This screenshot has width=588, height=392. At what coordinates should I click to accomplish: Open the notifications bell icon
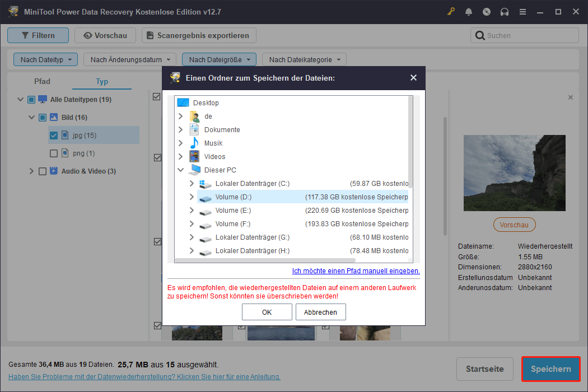(469, 12)
